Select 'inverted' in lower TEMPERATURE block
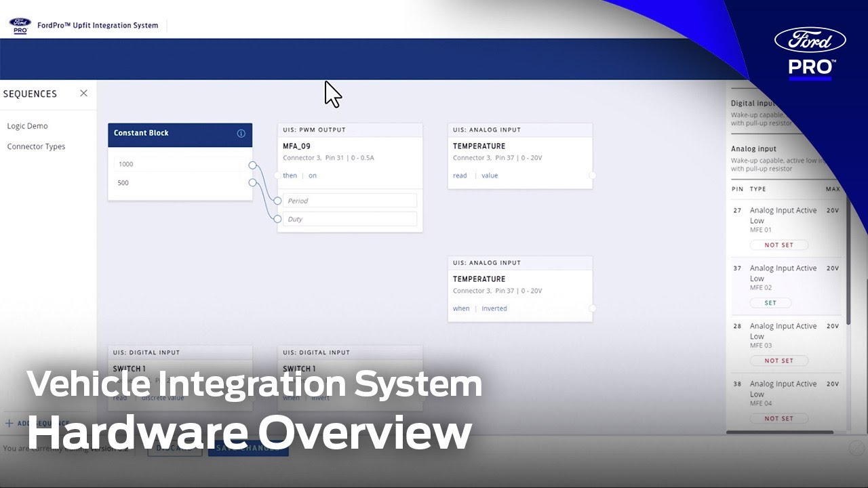The height and width of the screenshot is (488, 868). [x=494, y=308]
